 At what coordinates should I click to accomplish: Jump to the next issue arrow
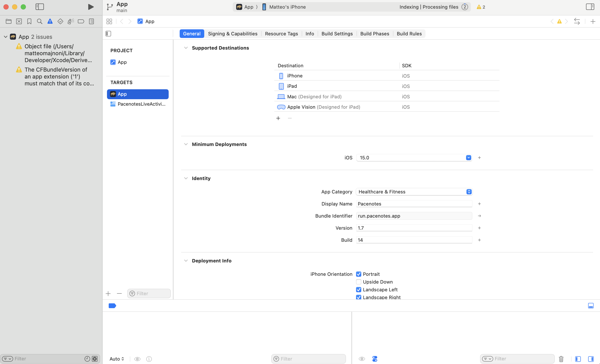tap(567, 21)
